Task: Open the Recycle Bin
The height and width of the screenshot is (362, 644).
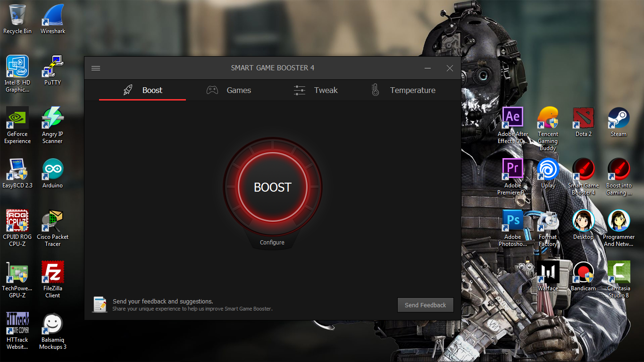Action: click(x=17, y=14)
